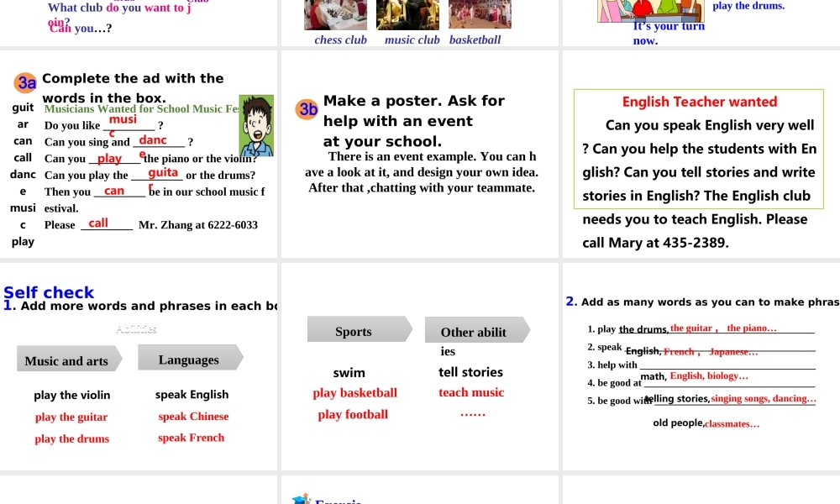Viewport: 840px width, 504px height.
Task: Click the red 'musi' answer after 'Do you like'
Action: (x=123, y=119)
